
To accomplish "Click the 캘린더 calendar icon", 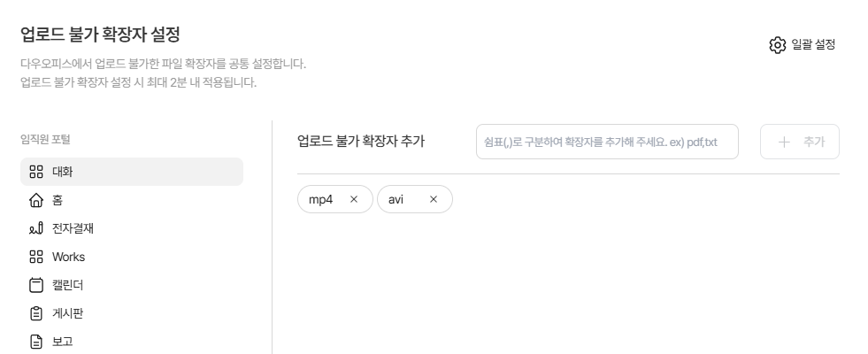I will [x=36, y=285].
